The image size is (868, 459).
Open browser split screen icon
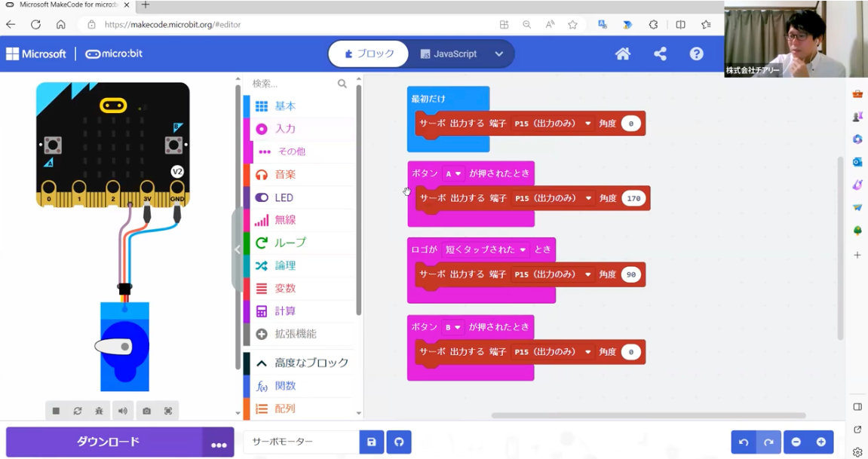(x=680, y=24)
